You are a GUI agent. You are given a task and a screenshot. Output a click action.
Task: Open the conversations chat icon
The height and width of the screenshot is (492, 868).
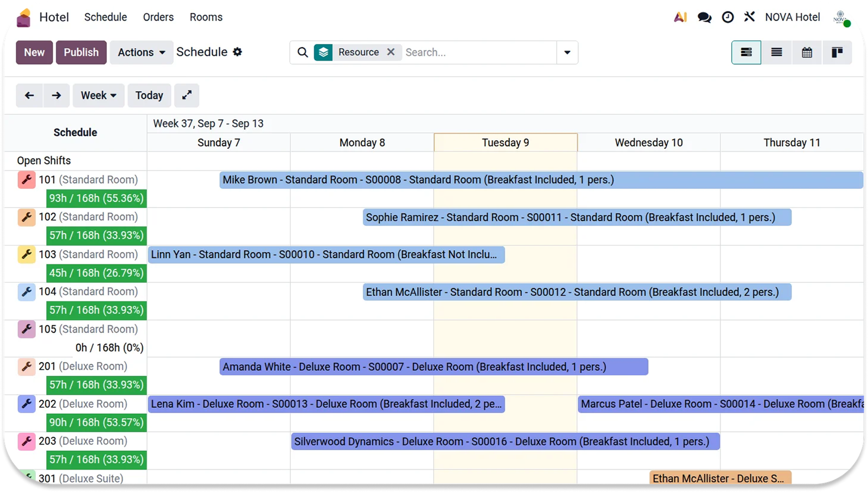704,17
